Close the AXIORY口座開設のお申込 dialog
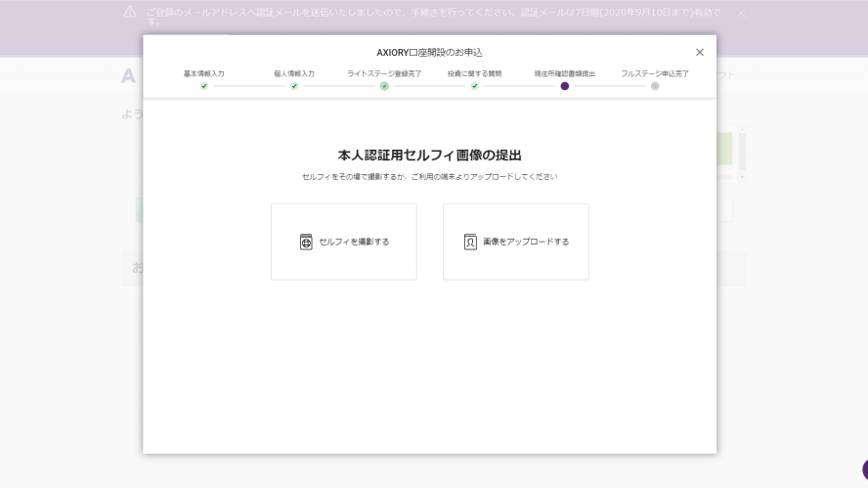Image resolution: width=868 pixels, height=488 pixels. coord(699,52)
